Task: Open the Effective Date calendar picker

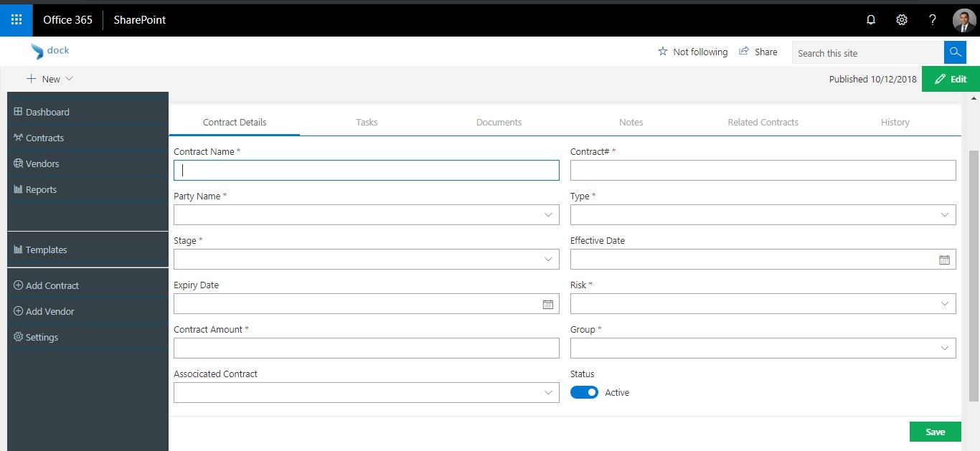Action: click(x=945, y=260)
